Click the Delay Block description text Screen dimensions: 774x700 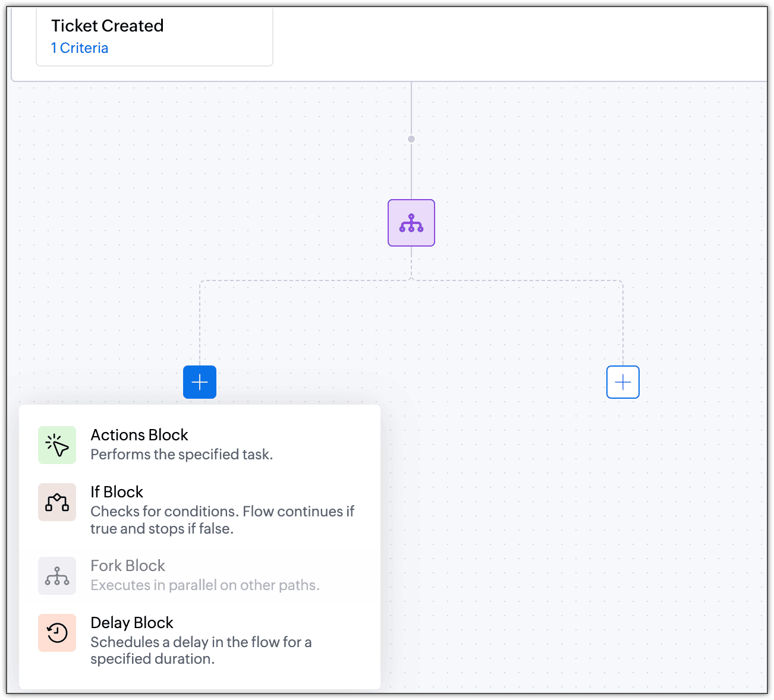pyautogui.click(x=201, y=651)
